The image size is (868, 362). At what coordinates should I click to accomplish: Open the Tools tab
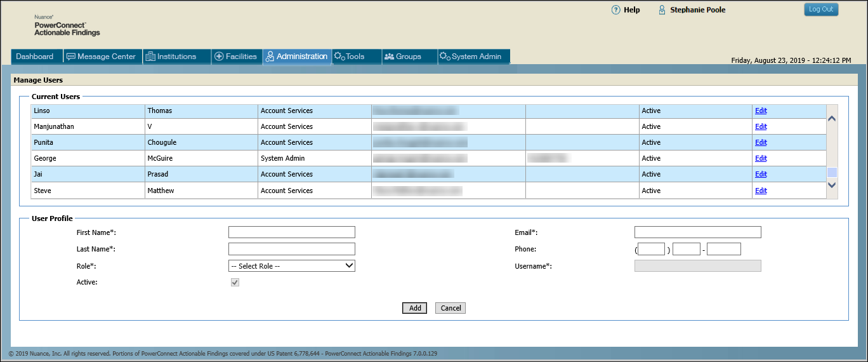(357, 57)
